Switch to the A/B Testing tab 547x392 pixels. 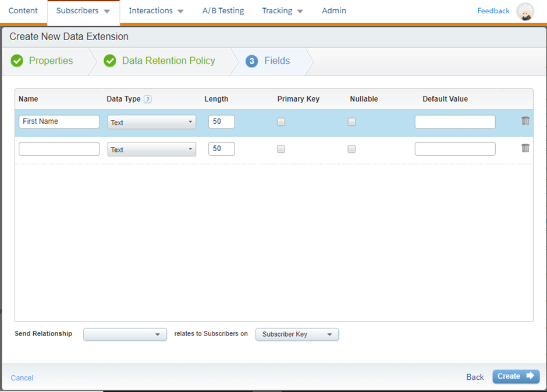click(223, 11)
